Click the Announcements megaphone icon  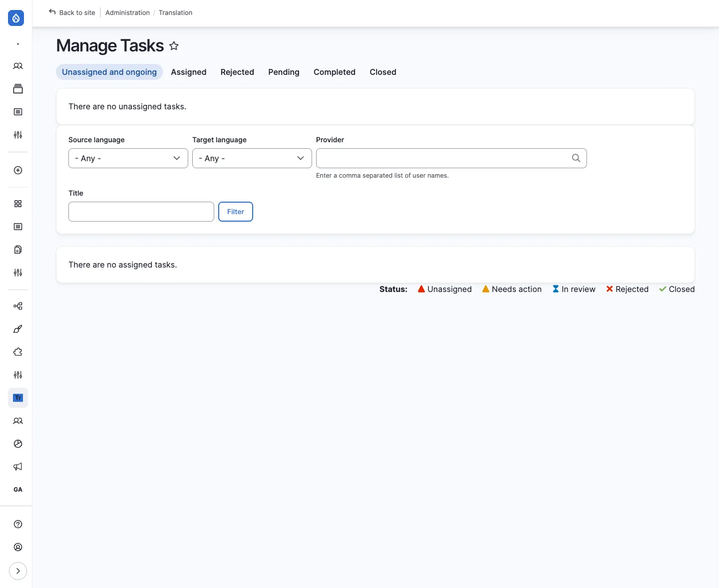click(17, 467)
